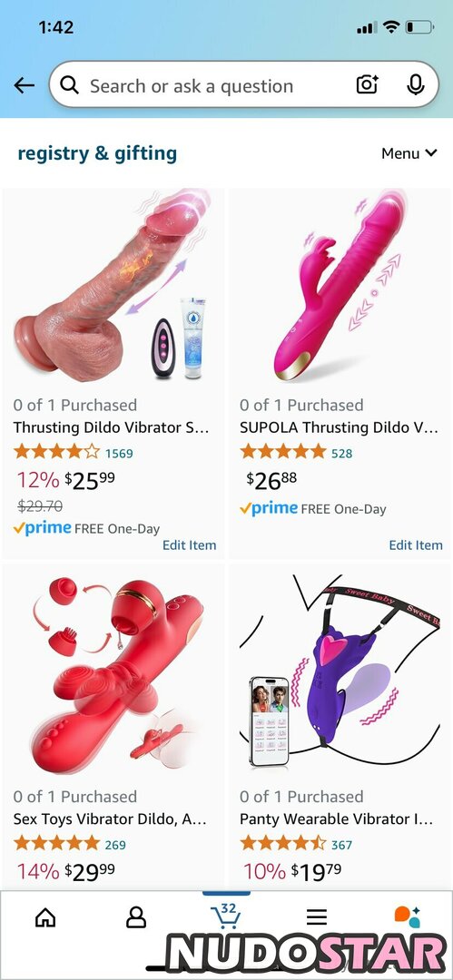Open the 269 ratings count
Image resolution: width=453 pixels, height=980 pixels.
(x=115, y=845)
